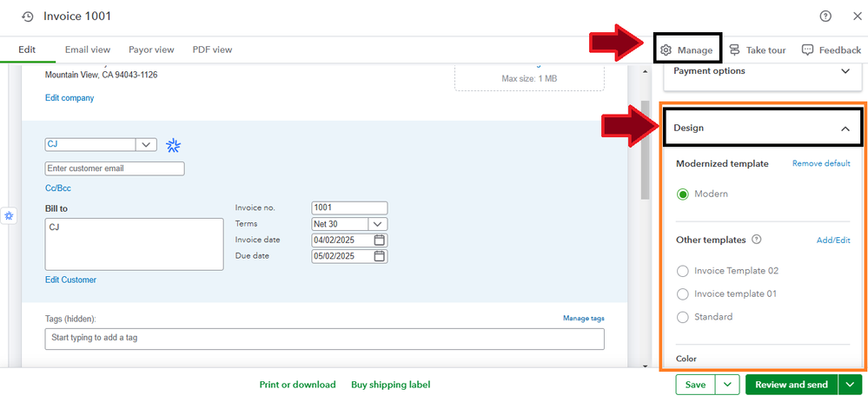Screen dimensions: 868x402
Task: Expand the Payment options section
Action: click(x=845, y=71)
